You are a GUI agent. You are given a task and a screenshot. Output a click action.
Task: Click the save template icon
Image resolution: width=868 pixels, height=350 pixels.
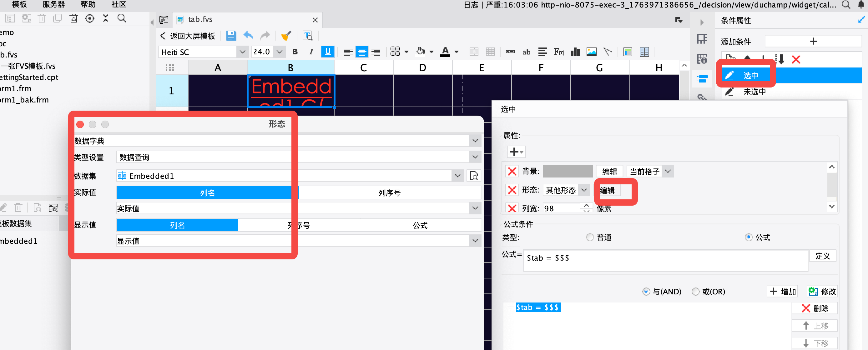pos(231,36)
